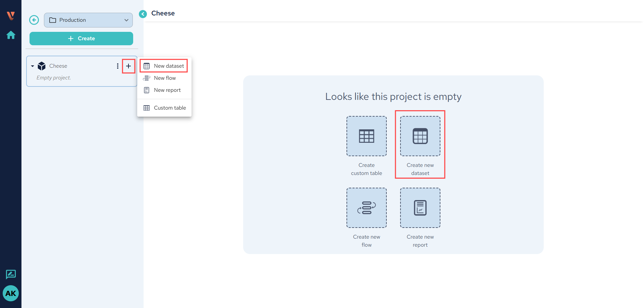Select the Cheese project in the tree
The width and height of the screenshot is (644, 308).
pyautogui.click(x=58, y=66)
